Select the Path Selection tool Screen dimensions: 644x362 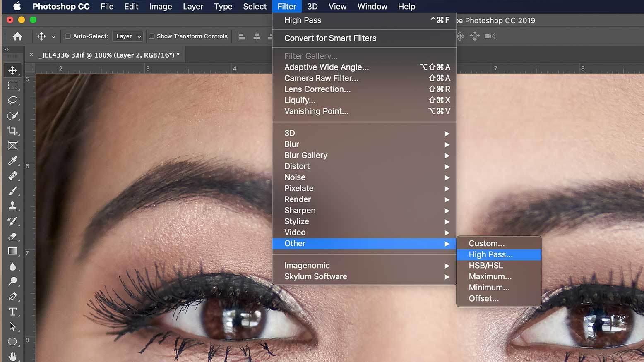tap(12, 326)
